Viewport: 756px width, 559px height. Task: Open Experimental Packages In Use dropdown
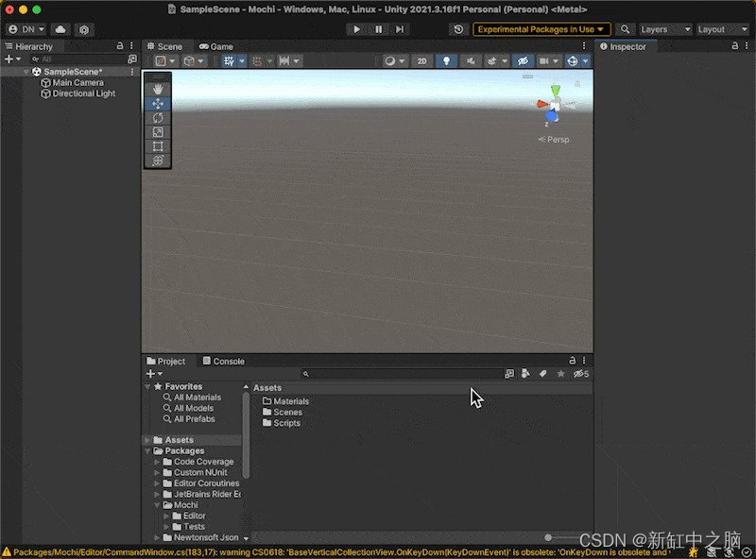tap(541, 29)
